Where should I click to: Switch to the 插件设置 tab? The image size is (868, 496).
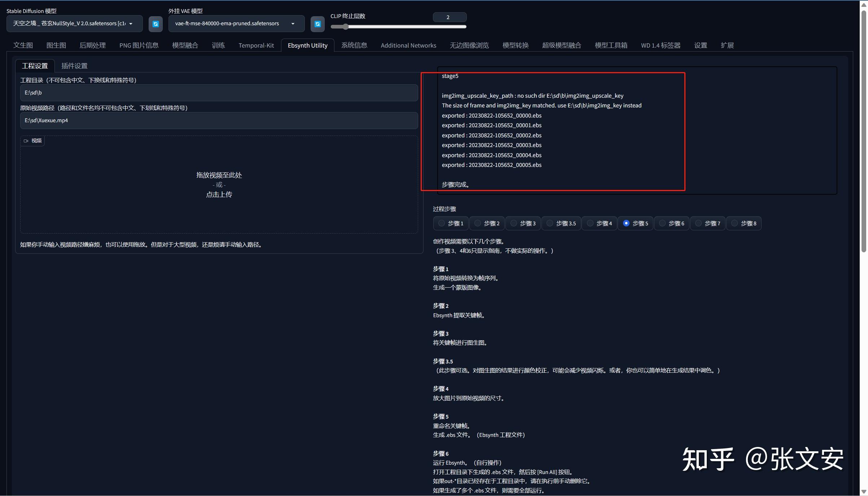(x=74, y=66)
